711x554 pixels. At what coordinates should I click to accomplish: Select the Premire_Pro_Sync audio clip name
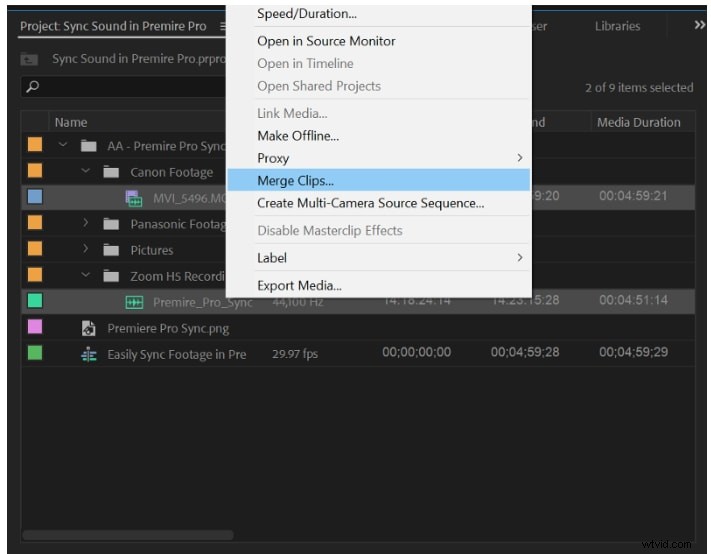tap(203, 302)
